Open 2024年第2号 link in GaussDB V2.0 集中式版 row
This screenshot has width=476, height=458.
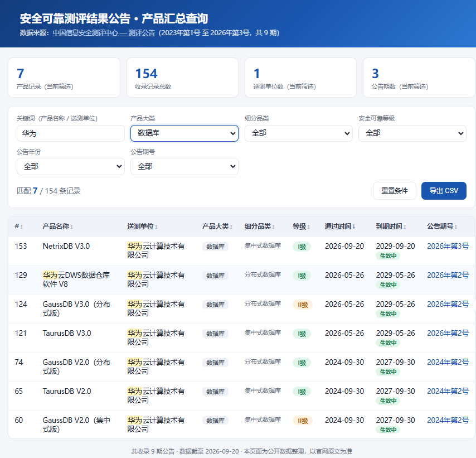pyautogui.click(x=448, y=420)
